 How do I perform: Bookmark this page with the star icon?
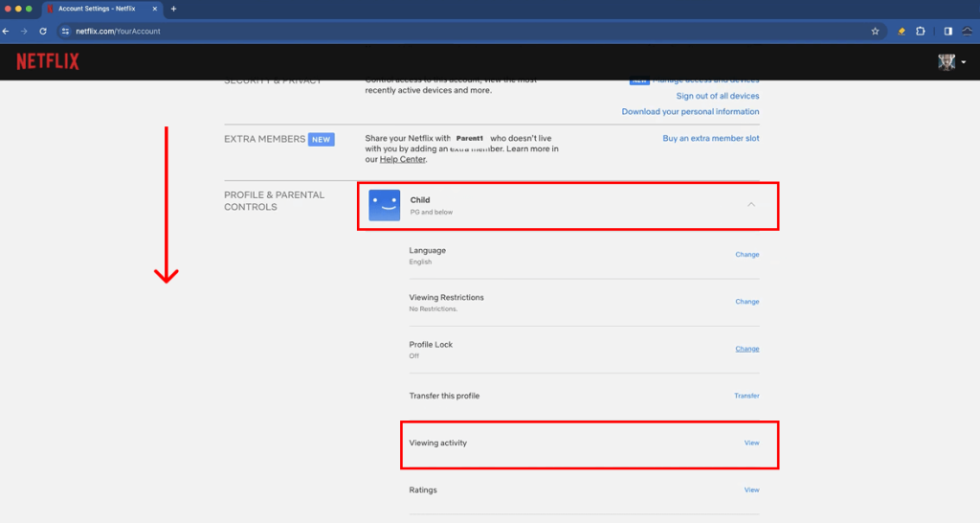[x=875, y=32]
